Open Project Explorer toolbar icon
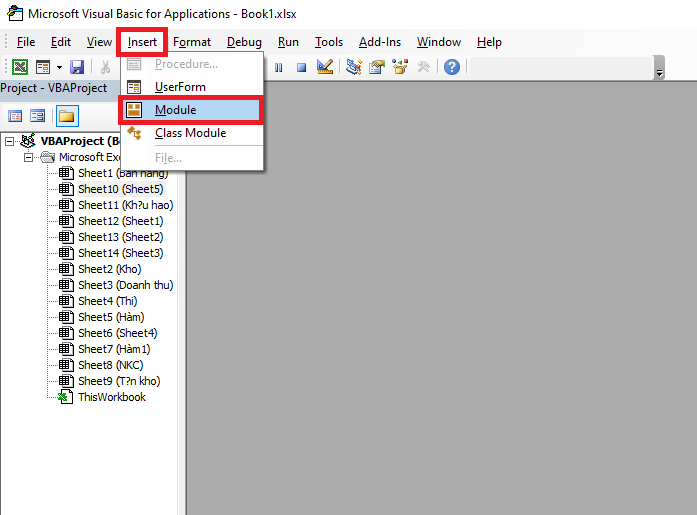Viewport: 697px width, 515px height. click(x=354, y=67)
